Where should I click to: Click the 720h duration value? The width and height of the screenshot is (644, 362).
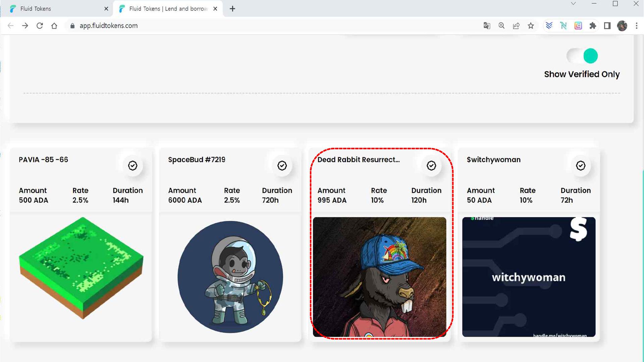270,200
